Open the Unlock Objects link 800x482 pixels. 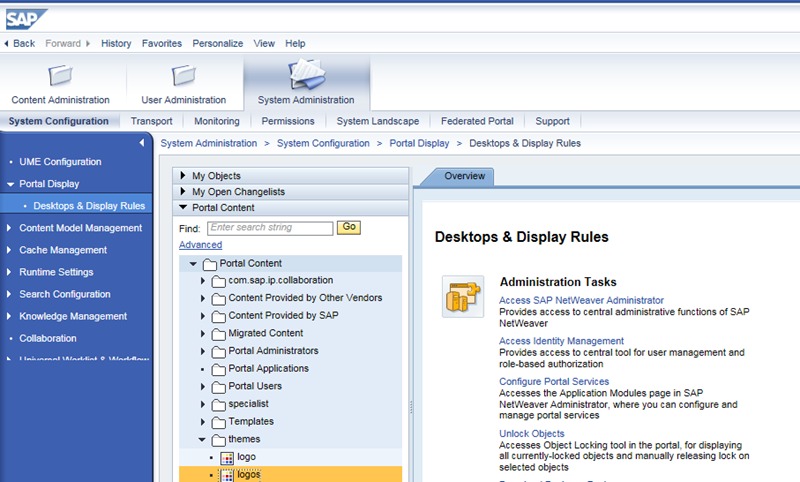(x=532, y=434)
